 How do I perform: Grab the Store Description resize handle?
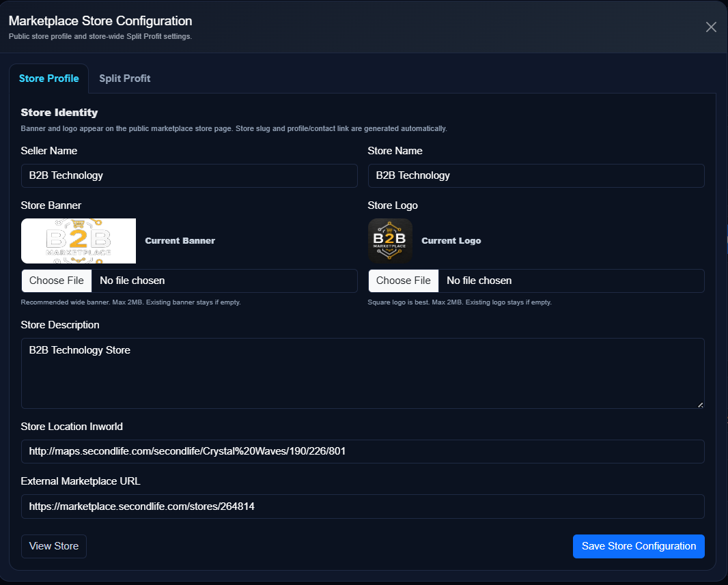[x=700, y=405]
